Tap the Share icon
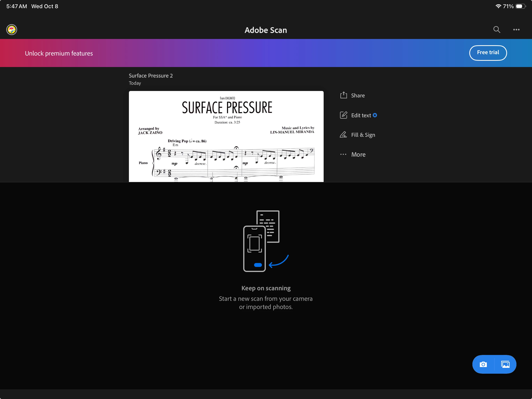Image resolution: width=532 pixels, height=399 pixels. pyautogui.click(x=344, y=95)
